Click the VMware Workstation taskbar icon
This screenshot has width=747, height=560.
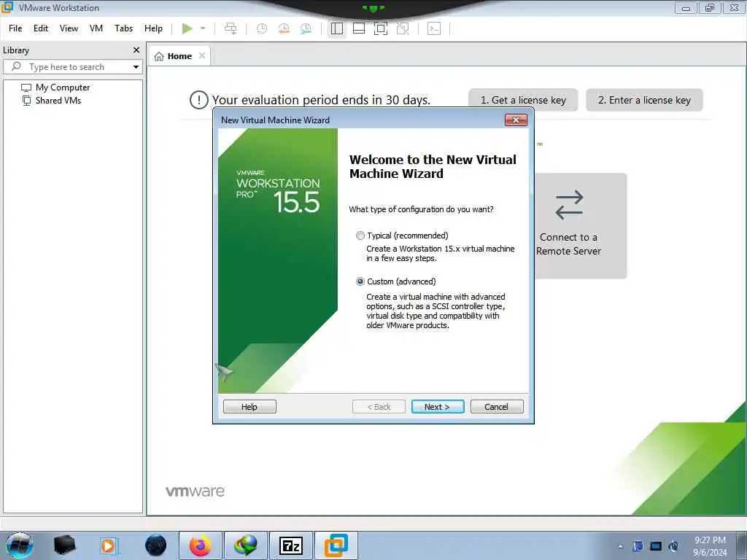pyautogui.click(x=336, y=545)
